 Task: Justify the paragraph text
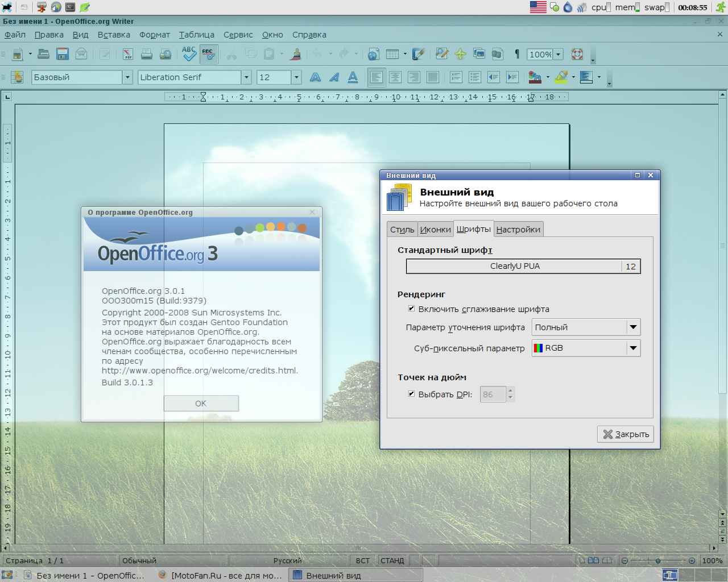tap(433, 77)
